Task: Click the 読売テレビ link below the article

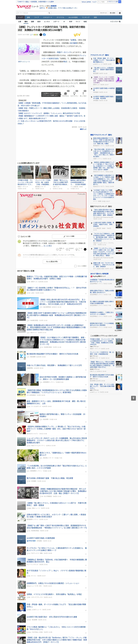Action: 83,129
